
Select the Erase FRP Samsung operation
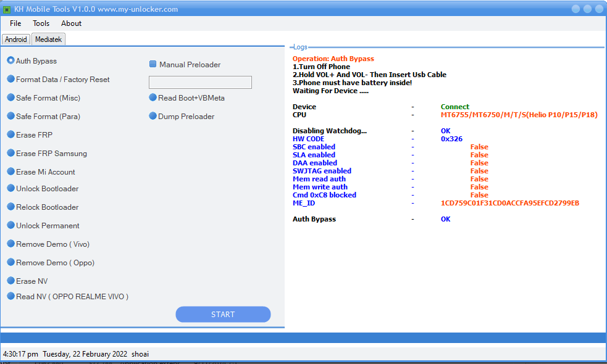pos(10,153)
